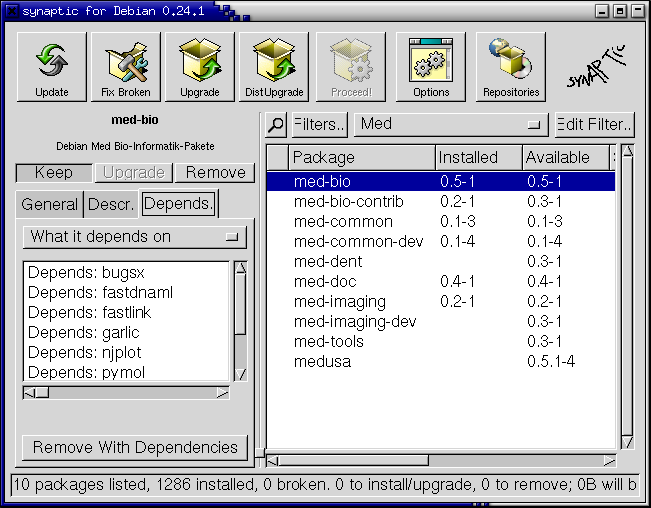Image resolution: width=651 pixels, height=508 pixels.
Task: Expand the 'What it depends on' dropdown
Action: (135, 237)
